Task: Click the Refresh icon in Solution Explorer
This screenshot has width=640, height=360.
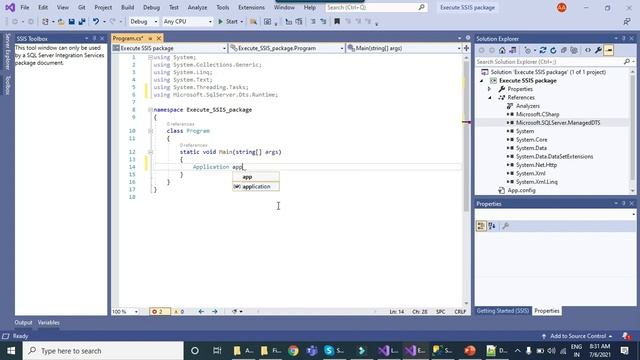Action: (x=553, y=50)
